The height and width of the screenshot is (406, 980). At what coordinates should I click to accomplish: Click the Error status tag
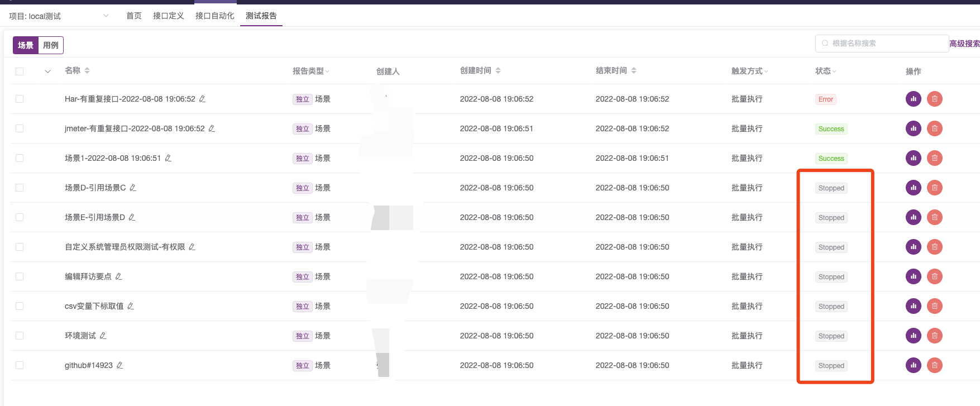click(826, 99)
